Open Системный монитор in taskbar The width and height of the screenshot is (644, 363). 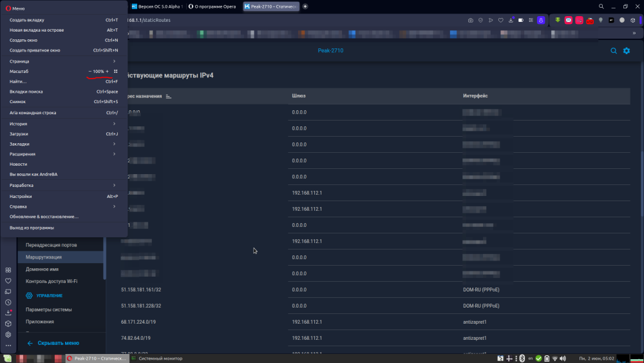(157, 358)
